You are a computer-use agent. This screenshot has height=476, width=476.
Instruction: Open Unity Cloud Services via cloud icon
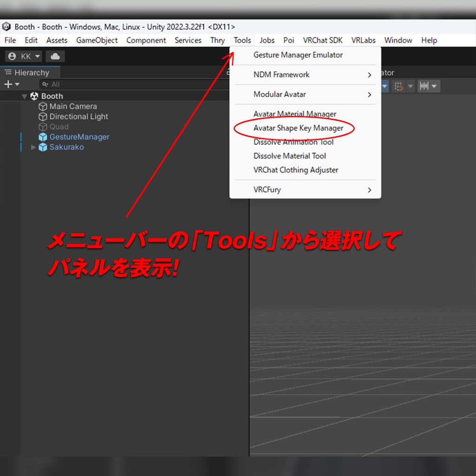tap(55, 56)
